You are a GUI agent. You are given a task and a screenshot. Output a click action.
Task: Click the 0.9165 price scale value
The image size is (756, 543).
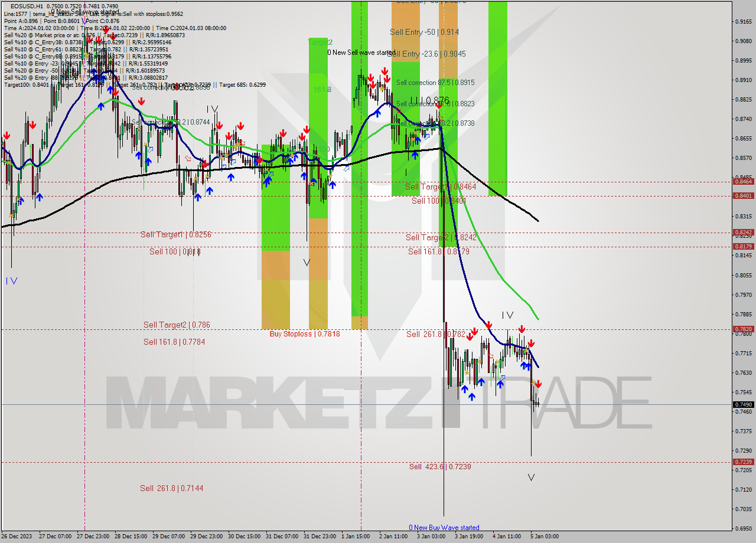pyautogui.click(x=743, y=21)
